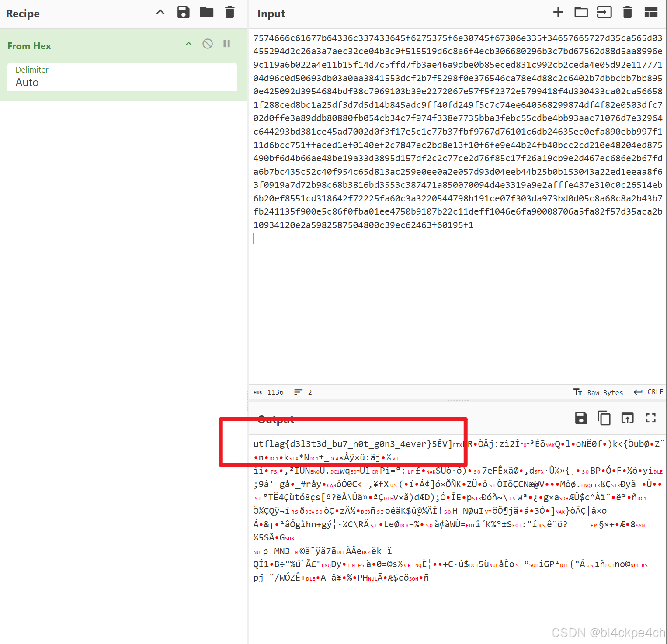Open a file as input

pos(604,12)
